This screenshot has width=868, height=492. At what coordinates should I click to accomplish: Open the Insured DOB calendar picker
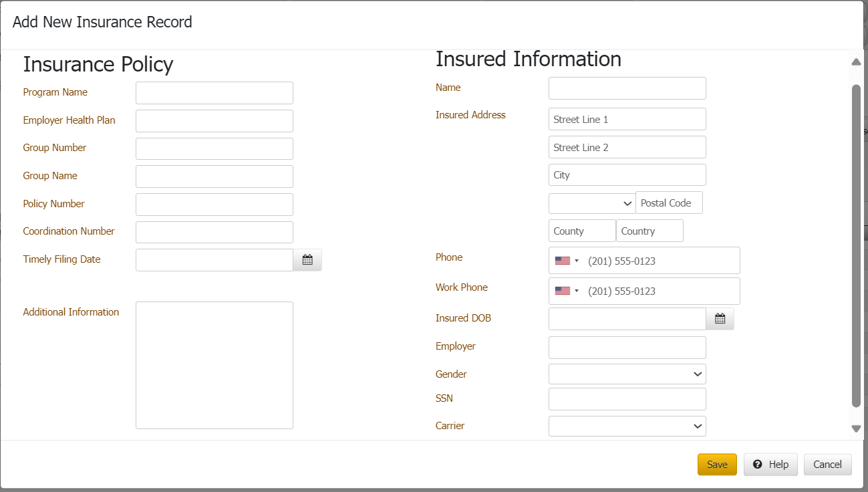tap(720, 319)
